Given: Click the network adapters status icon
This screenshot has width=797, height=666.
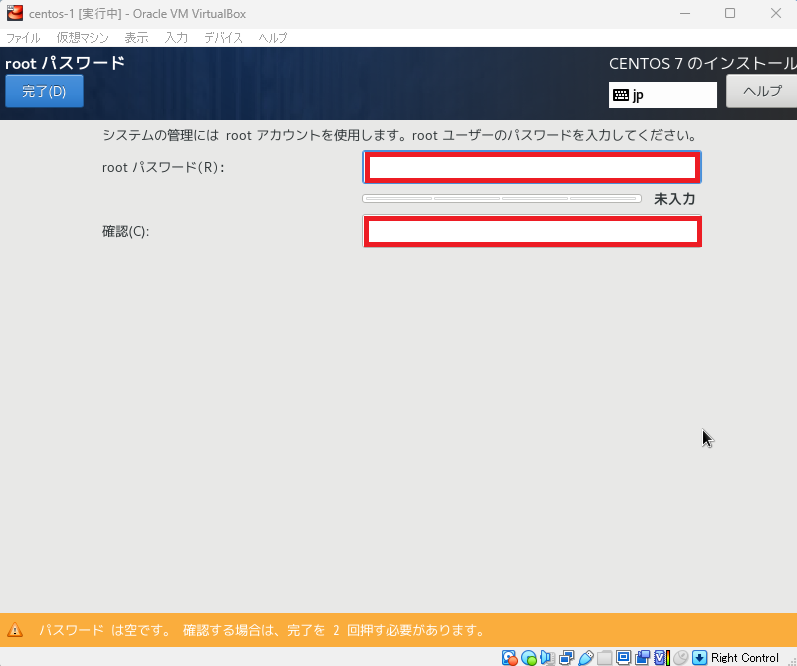Looking at the screenshot, I should tap(566, 657).
